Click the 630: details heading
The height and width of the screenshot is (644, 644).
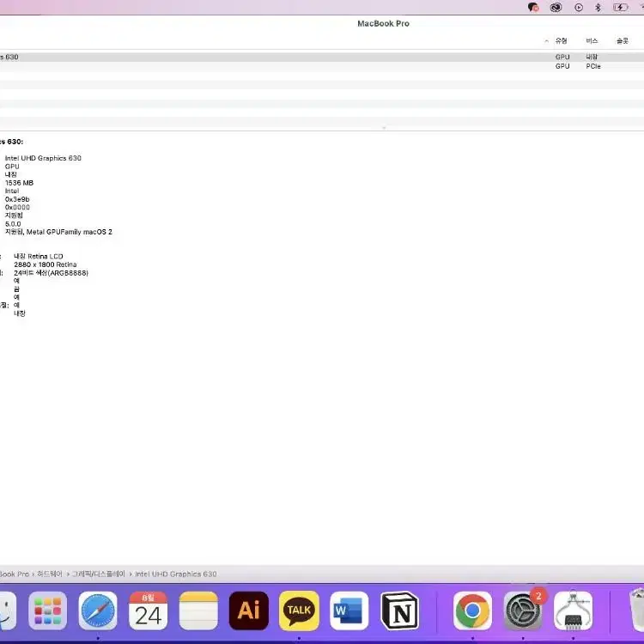pyautogui.click(x=11, y=142)
